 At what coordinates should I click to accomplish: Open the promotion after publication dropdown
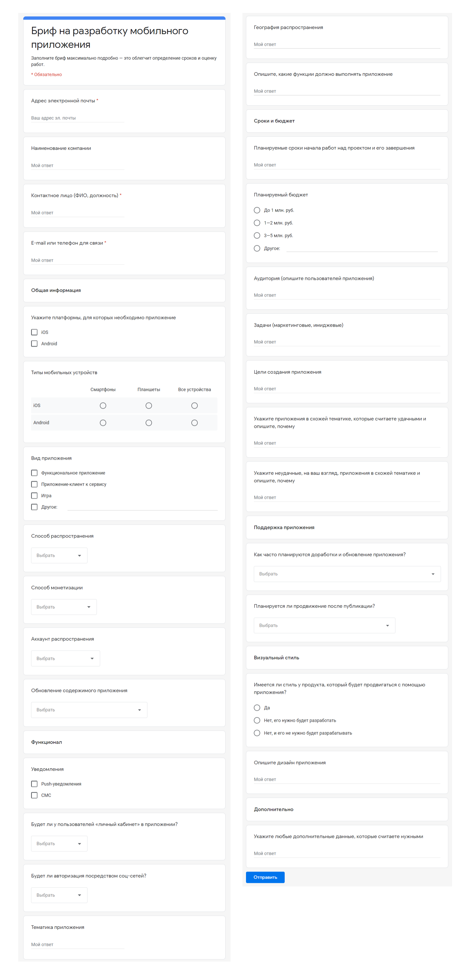(x=324, y=625)
